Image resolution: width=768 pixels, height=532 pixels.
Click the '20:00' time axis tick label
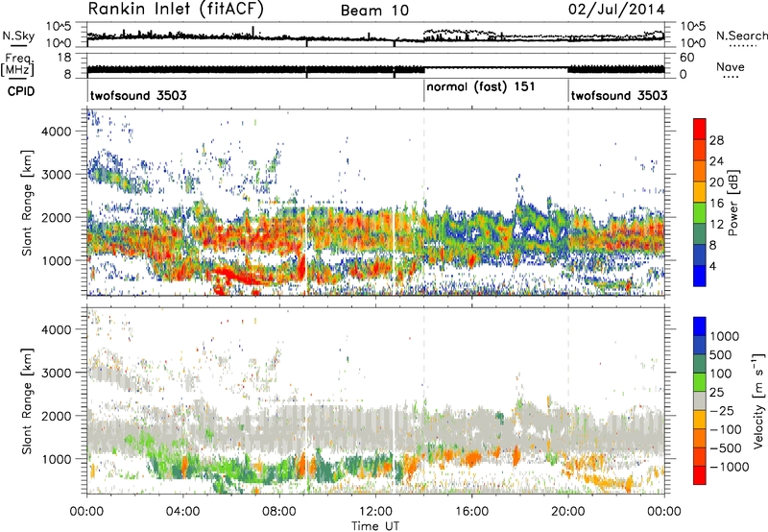pos(568,512)
